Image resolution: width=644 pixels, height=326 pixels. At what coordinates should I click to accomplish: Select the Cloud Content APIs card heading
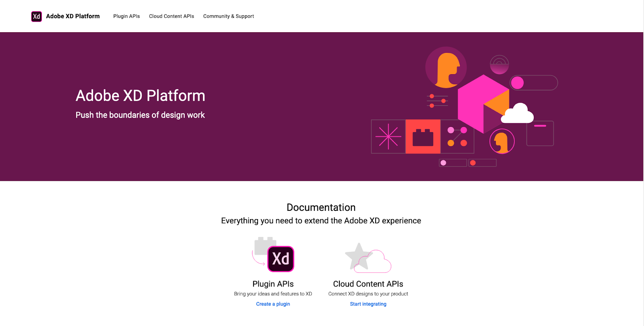(x=368, y=284)
